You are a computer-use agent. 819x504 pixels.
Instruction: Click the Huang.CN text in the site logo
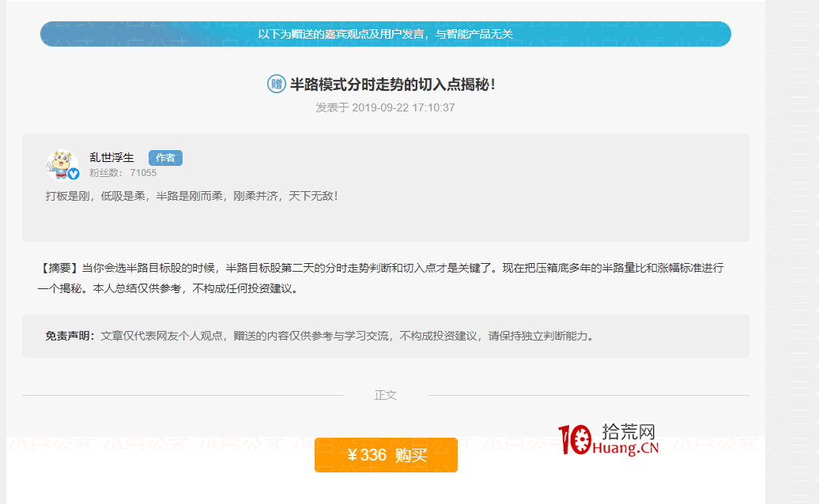(623, 447)
